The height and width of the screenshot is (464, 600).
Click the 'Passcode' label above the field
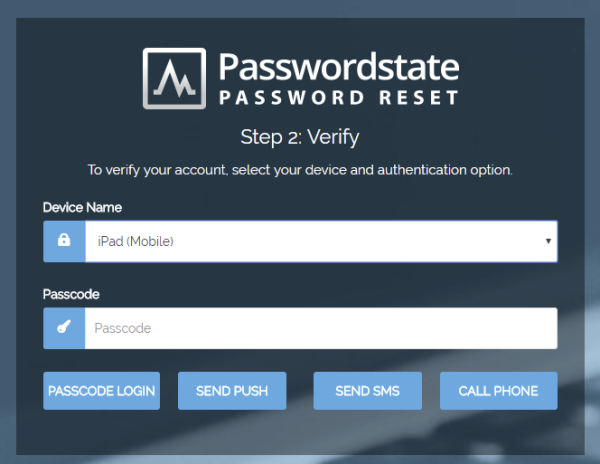click(71, 294)
